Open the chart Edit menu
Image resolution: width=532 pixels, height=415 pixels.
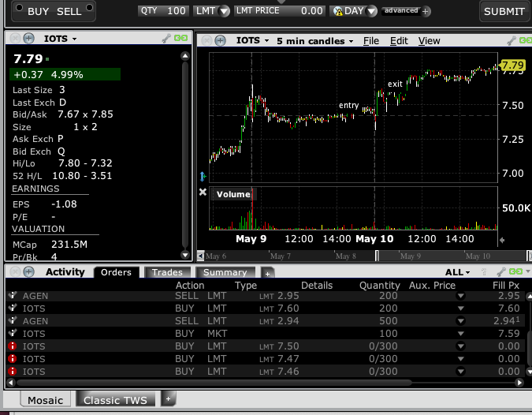coord(399,41)
